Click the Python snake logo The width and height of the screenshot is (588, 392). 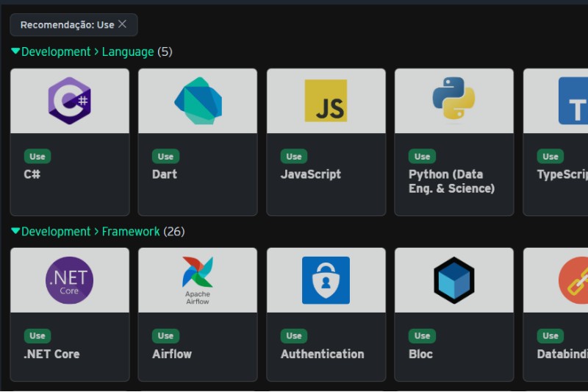[x=453, y=99]
